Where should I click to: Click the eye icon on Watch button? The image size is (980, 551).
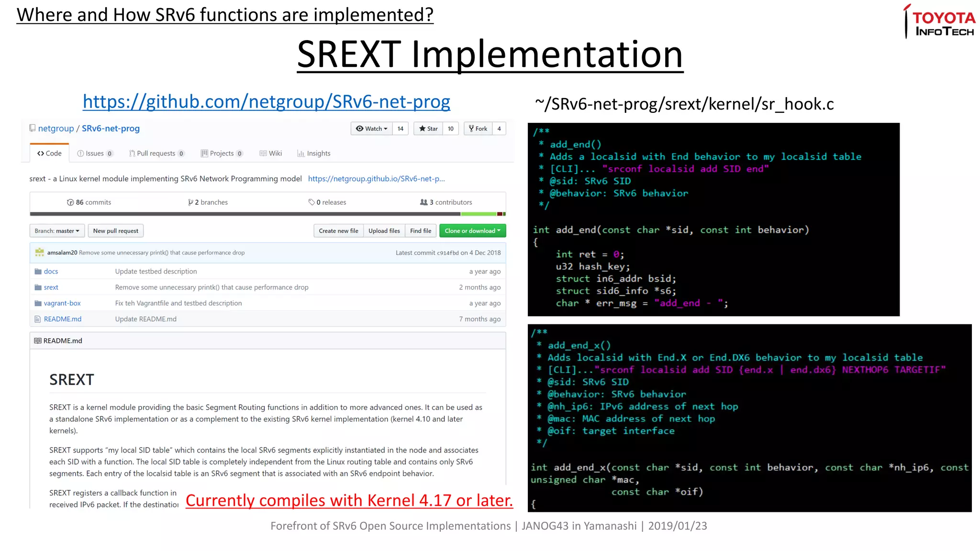pyautogui.click(x=360, y=129)
